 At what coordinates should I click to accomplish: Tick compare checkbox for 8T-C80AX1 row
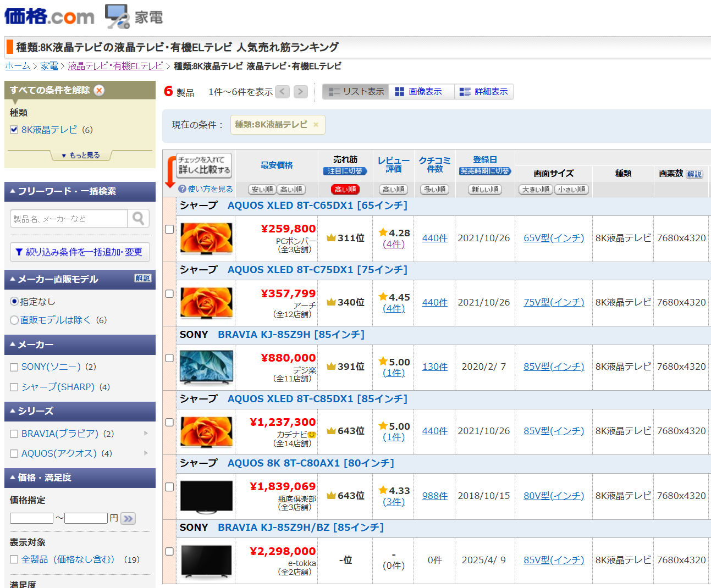click(x=169, y=487)
